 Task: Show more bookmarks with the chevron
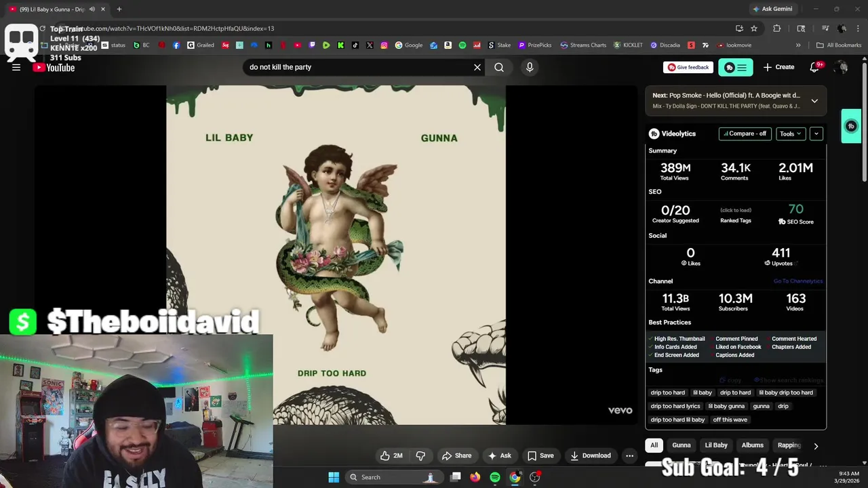point(798,45)
